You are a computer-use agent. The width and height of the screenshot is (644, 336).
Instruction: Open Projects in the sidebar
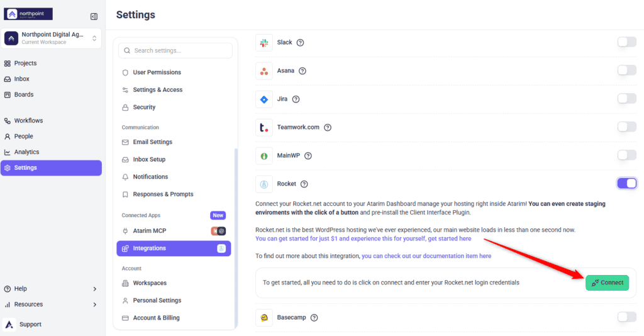tap(25, 64)
